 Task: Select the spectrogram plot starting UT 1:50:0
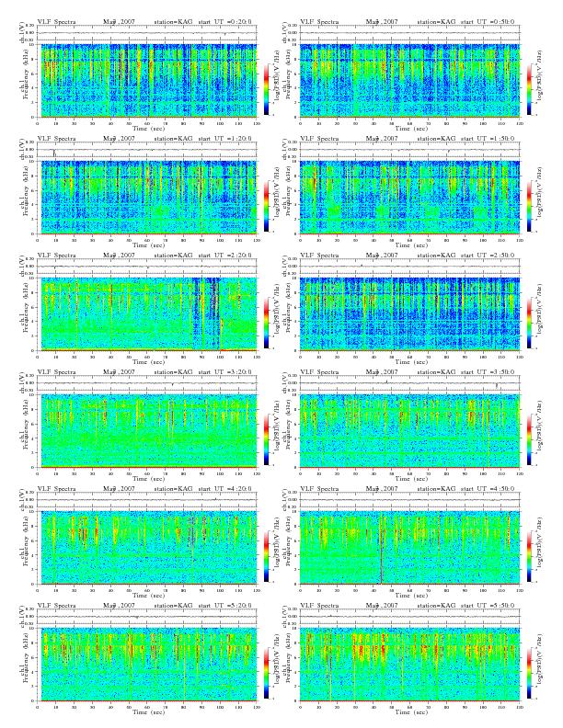point(409,198)
